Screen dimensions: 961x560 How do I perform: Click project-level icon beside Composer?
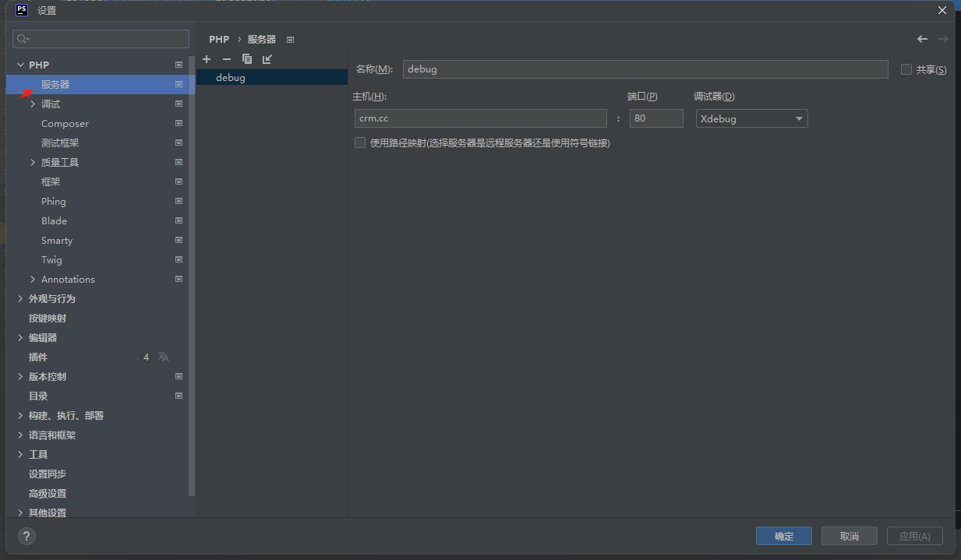pyautogui.click(x=178, y=123)
